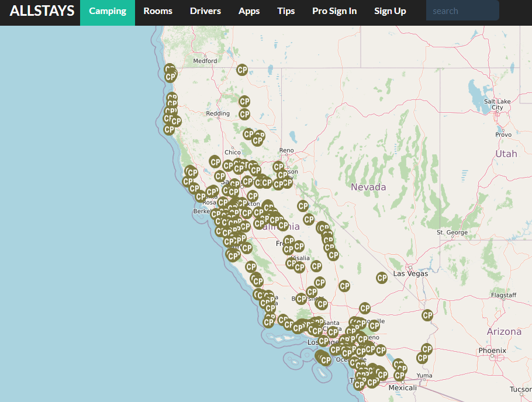Screen dimensions: 532x402
Task: Select the upper CP marker northeast of Redding
Action: [x=244, y=102]
